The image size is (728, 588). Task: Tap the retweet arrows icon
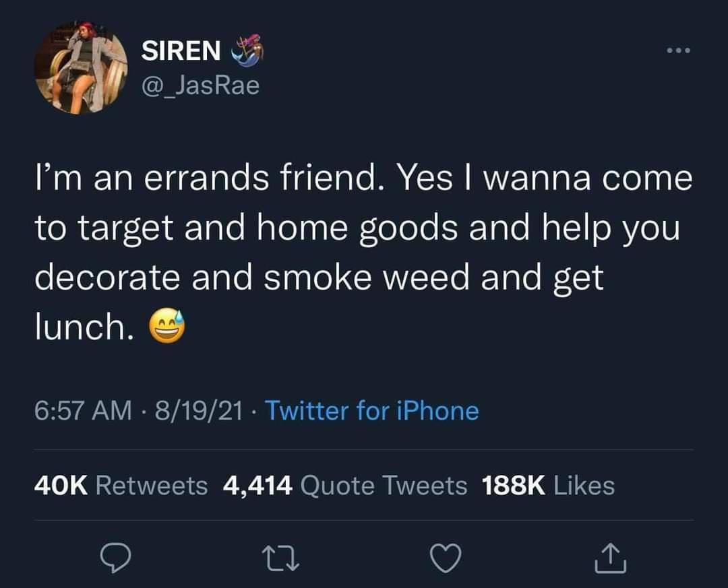tap(280, 558)
